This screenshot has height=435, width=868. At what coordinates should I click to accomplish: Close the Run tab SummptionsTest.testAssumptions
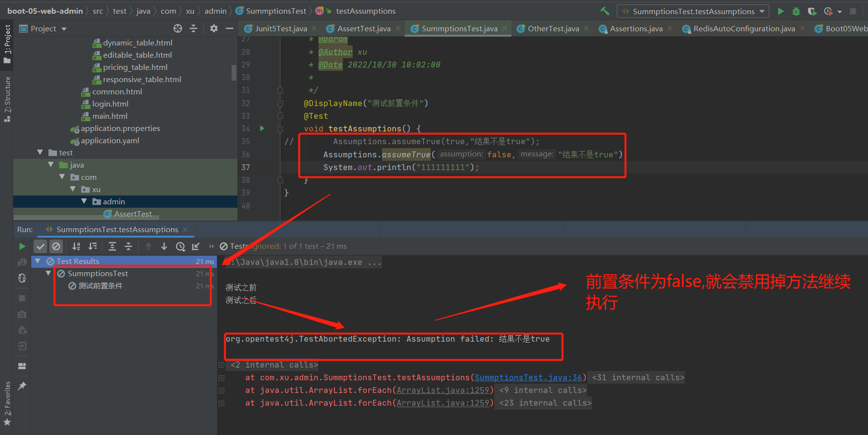185,230
